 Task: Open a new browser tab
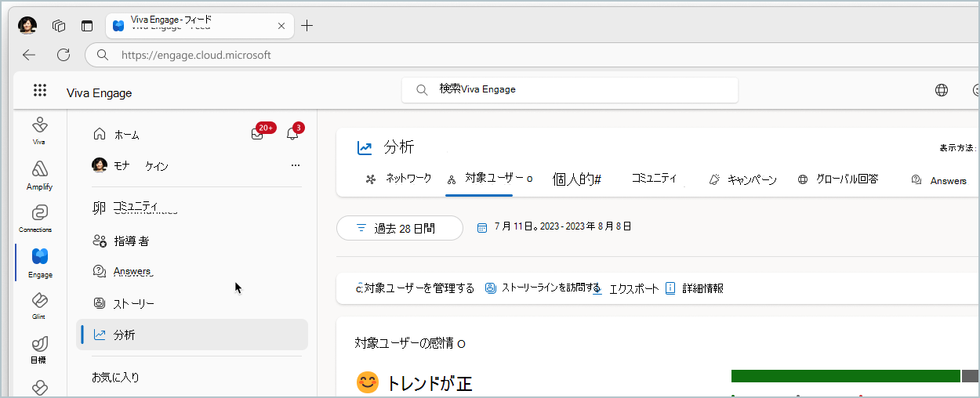coord(307,26)
